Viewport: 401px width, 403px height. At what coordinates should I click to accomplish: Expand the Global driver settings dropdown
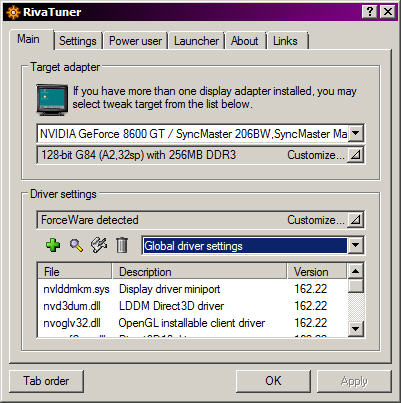tap(356, 246)
